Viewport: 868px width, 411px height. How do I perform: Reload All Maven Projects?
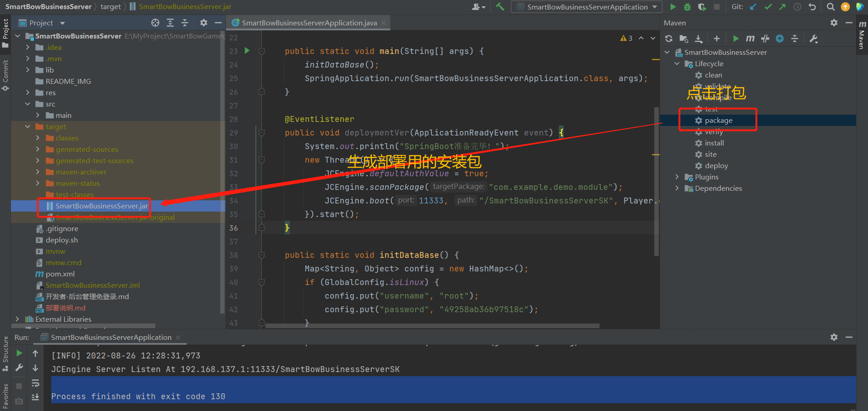click(x=669, y=39)
